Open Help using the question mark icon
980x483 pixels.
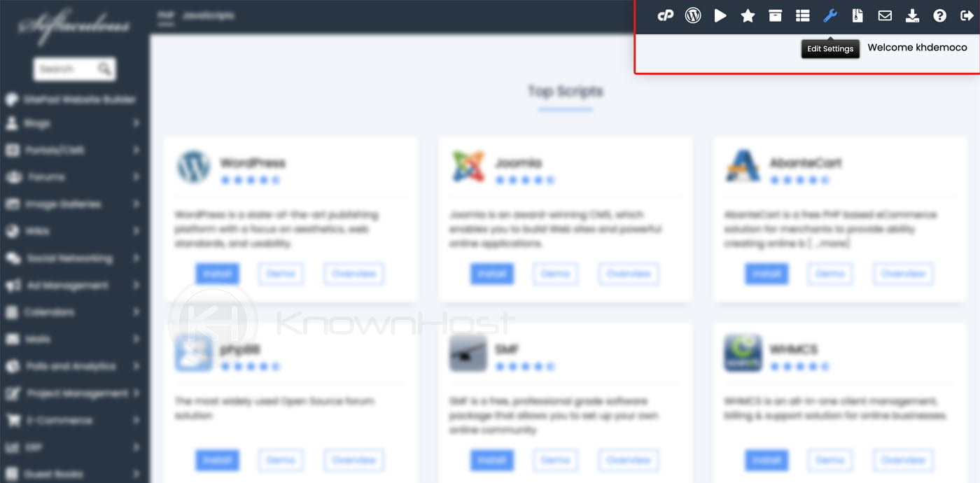[939, 15]
